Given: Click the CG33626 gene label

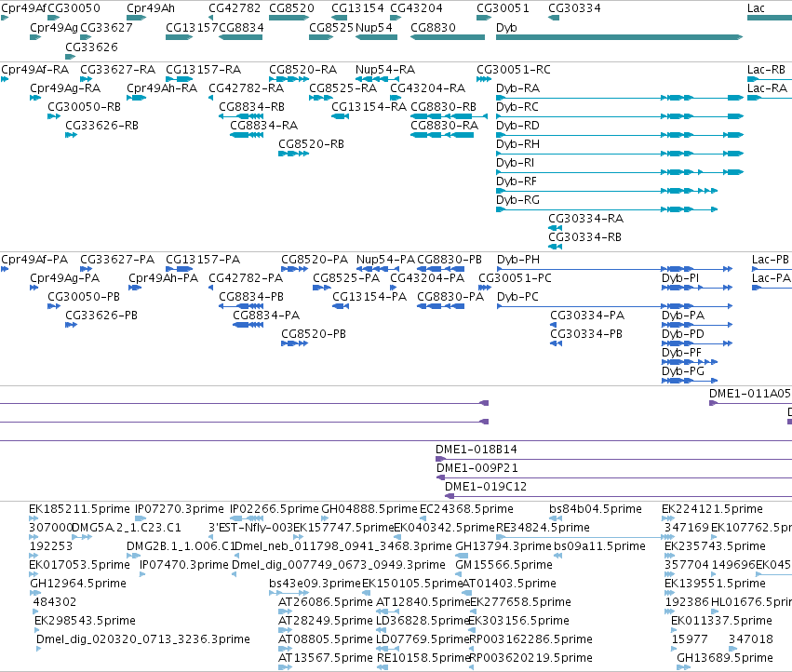Looking at the screenshot, I should point(91,47).
